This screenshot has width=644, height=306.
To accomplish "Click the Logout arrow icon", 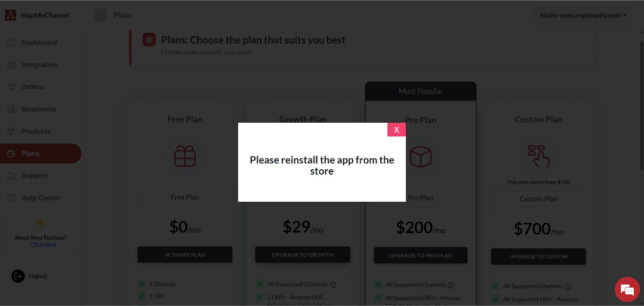I will pyautogui.click(x=18, y=276).
